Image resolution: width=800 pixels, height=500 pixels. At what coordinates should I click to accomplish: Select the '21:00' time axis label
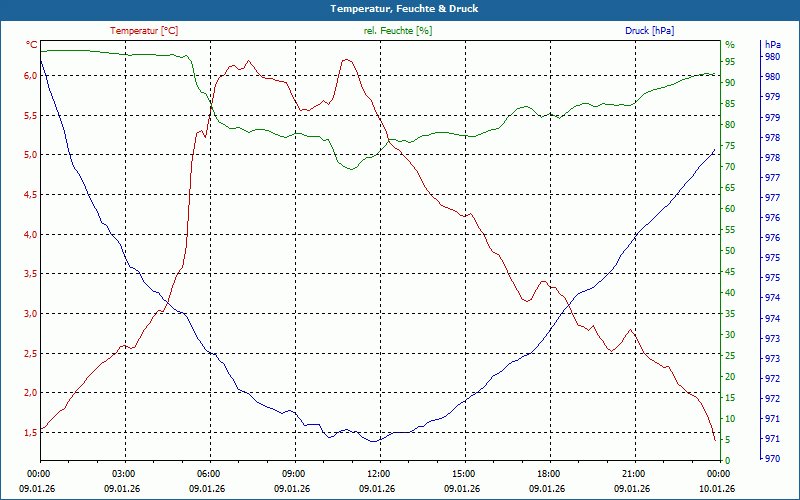pos(632,473)
